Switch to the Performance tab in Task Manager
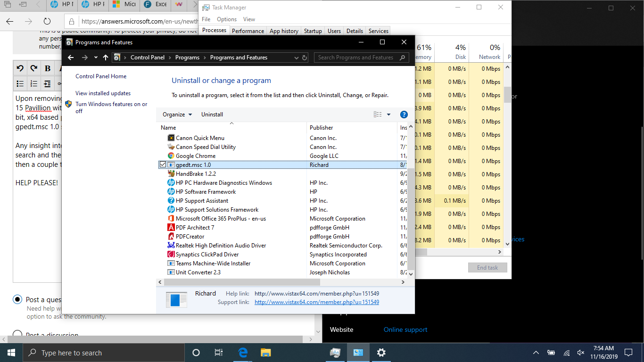Screen dimensions: 644x362 [x=248, y=31]
